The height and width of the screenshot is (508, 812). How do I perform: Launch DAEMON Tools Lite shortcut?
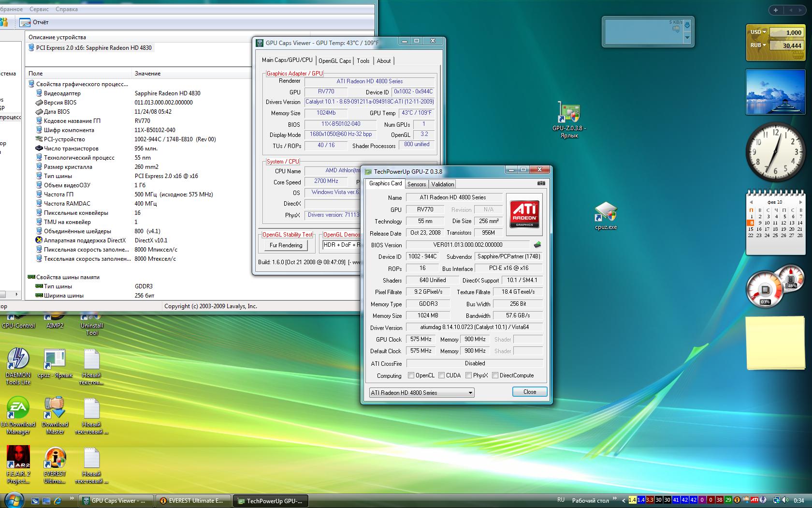click(18, 366)
